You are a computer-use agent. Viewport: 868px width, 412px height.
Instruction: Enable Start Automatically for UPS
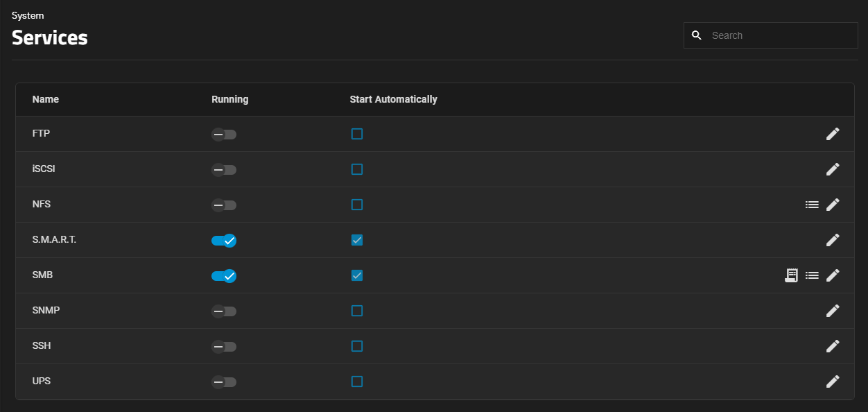(357, 381)
